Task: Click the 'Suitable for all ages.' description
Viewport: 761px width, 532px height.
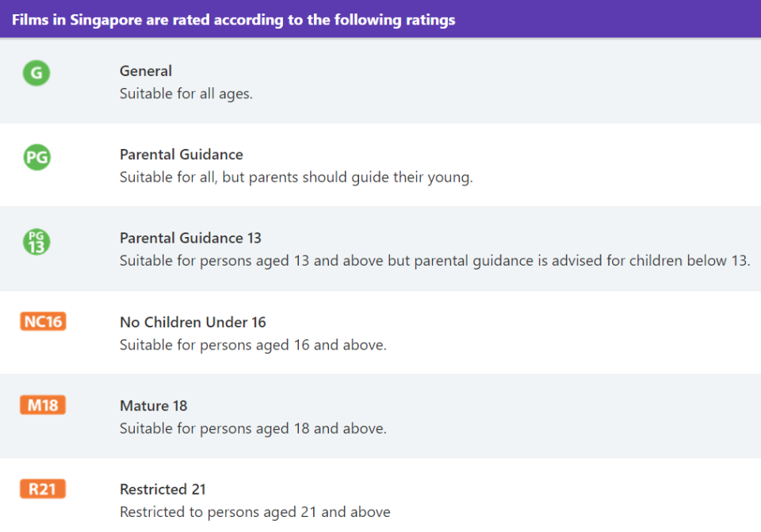Action: click(186, 94)
